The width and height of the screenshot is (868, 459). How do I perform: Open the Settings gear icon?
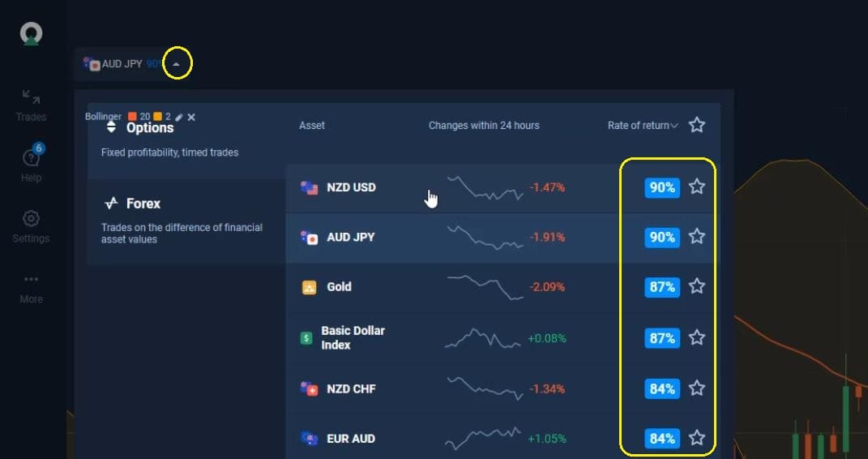pos(31,227)
